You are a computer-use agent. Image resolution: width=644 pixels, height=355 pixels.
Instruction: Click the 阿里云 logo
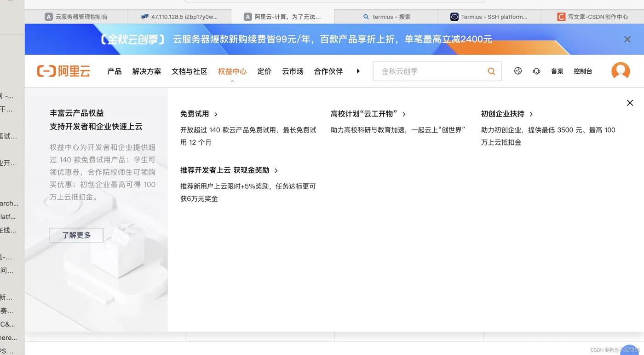click(x=63, y=71)
